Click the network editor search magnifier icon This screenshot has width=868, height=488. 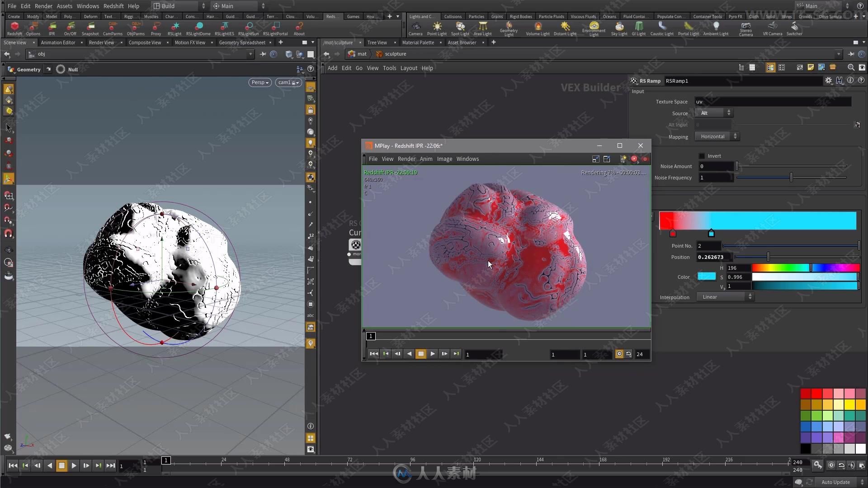[851, 68]
